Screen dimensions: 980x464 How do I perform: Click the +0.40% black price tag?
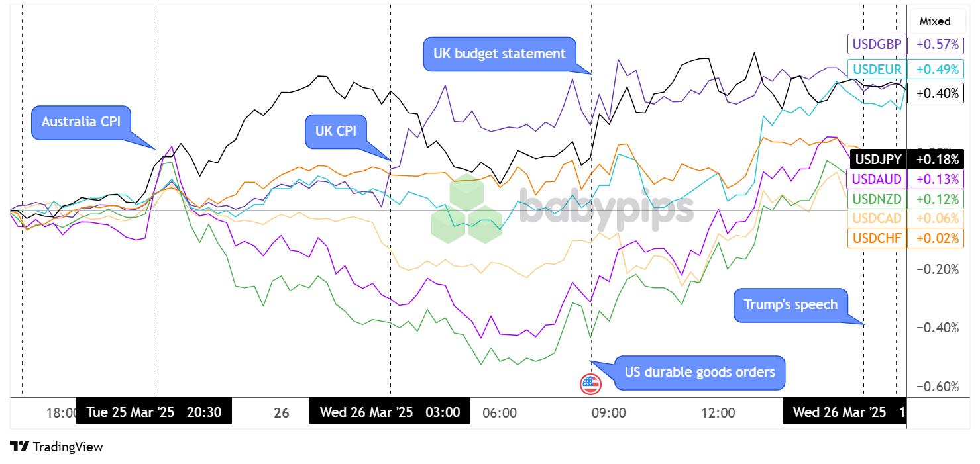pos(937,93)
